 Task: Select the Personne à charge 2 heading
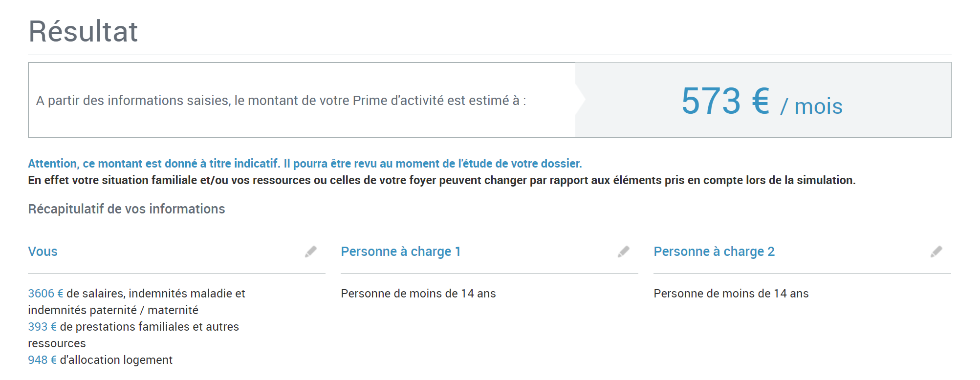[714, 252]
